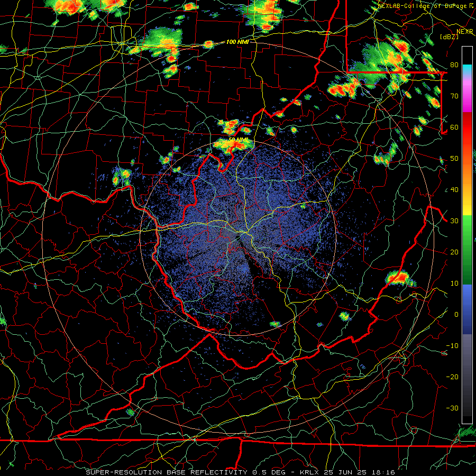
Task: Click the SUPER-RESOLUTION BASE REFLECTIVITY caption text
Action: 167,472
